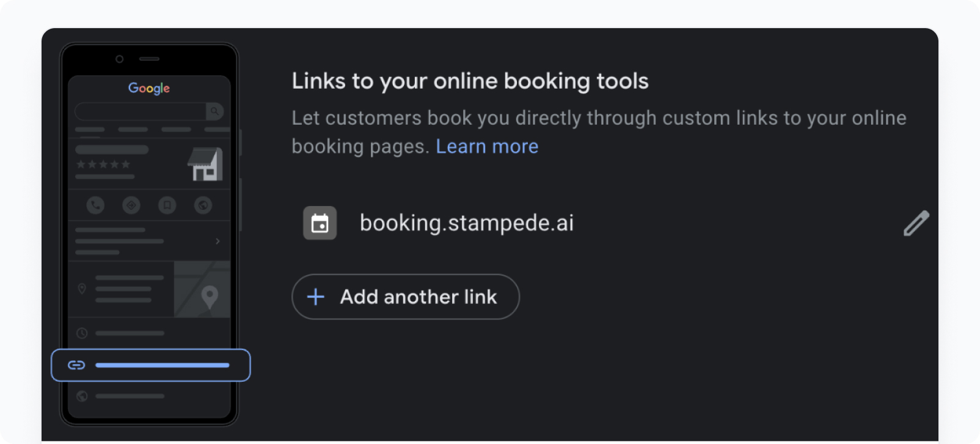This screenshot has width=980, height=444.
Task: Click the chevron arrow in phone mockup
Action: (218, 241)
